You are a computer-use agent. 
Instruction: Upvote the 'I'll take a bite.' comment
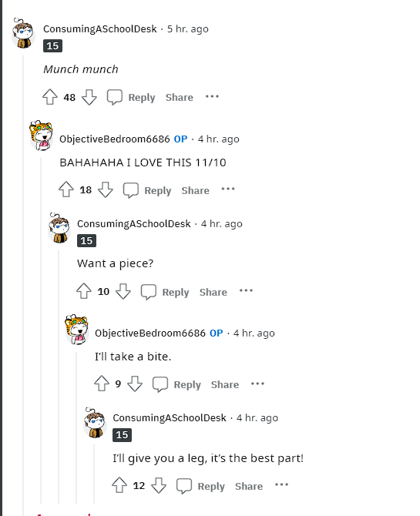click(x=102, y=384)
